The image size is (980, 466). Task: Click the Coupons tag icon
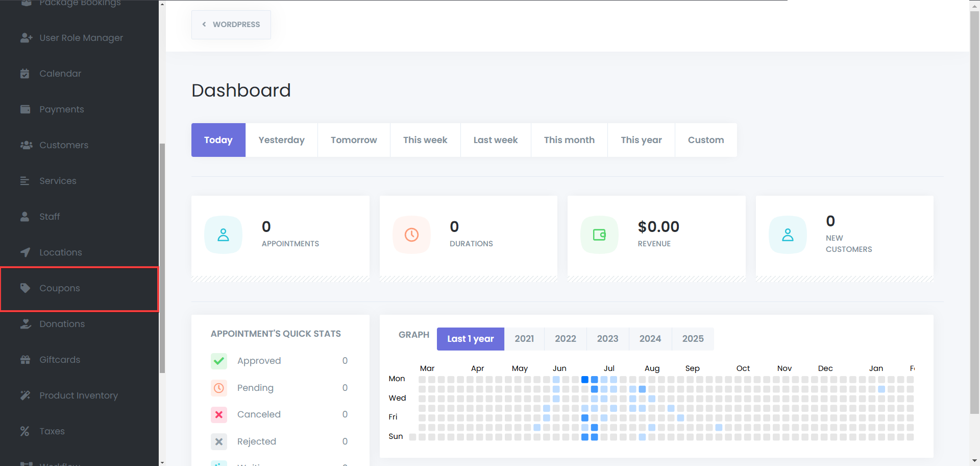[25, 288]
